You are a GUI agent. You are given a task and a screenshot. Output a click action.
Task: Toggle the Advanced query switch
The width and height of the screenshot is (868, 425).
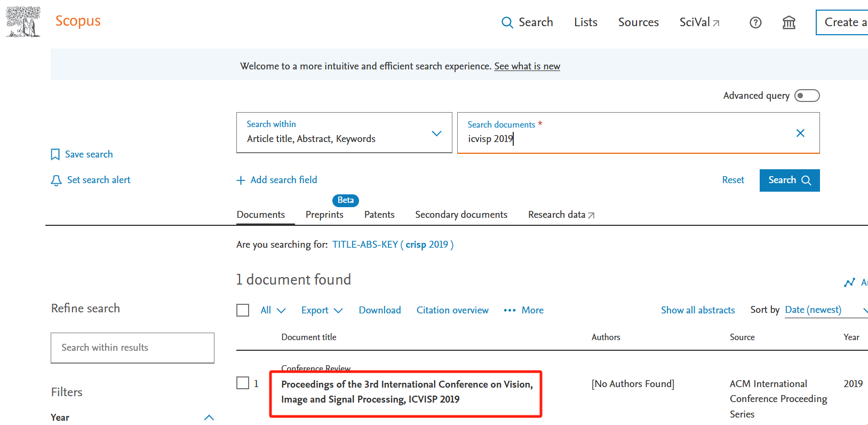point(807,96)
